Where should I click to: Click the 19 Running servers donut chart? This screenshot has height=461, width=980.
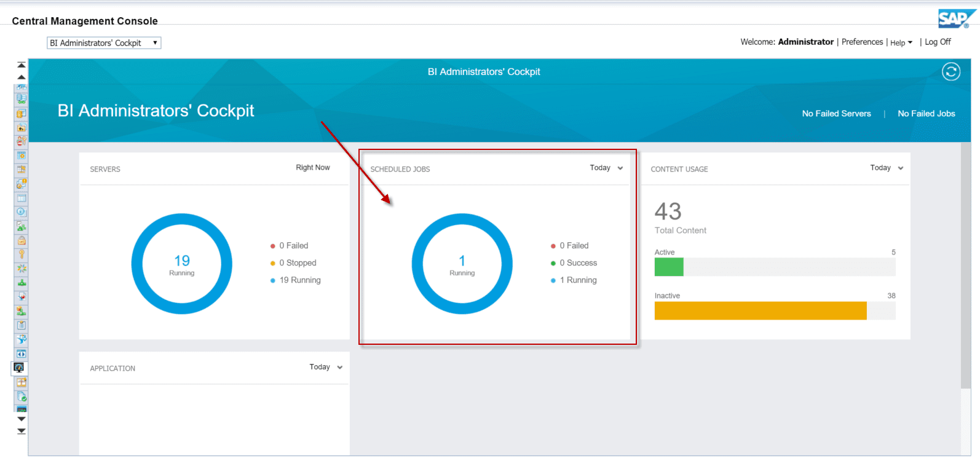tap(182, 264)
